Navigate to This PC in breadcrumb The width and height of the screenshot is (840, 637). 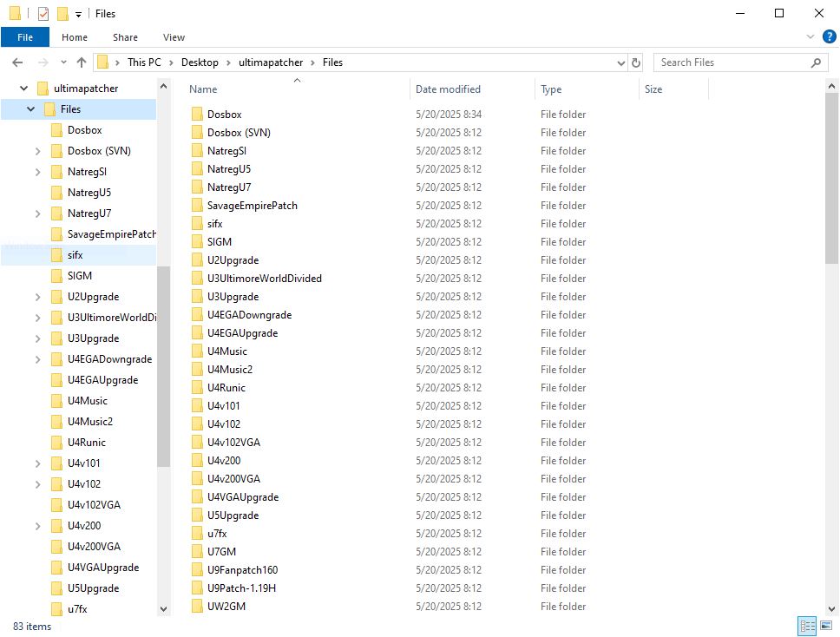(x=144, y=62)
